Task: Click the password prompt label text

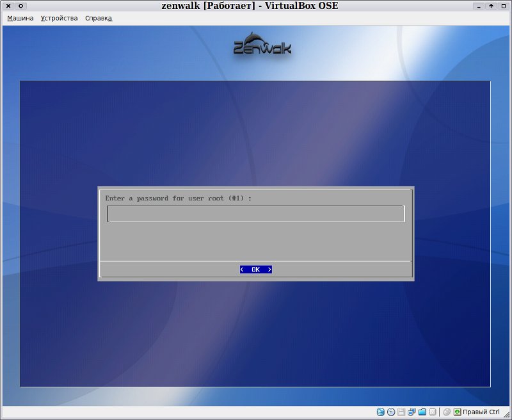Action: point(179,198)
